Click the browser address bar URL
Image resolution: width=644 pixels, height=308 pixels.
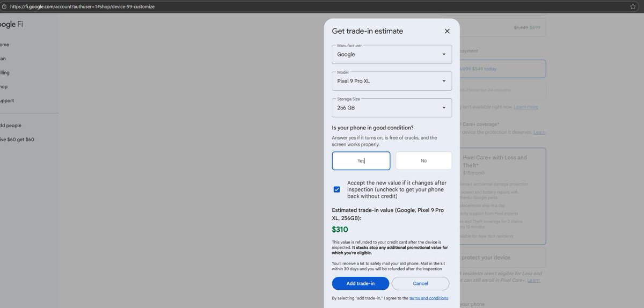82,6
